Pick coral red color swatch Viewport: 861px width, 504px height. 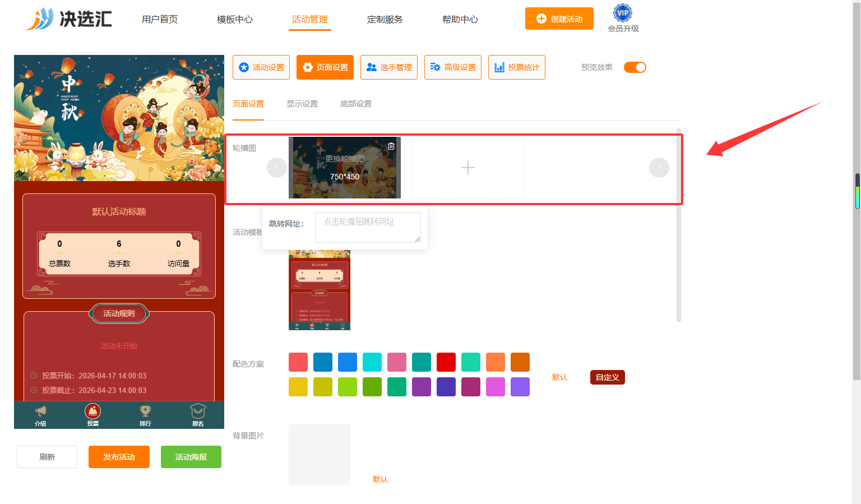[298, 362]
